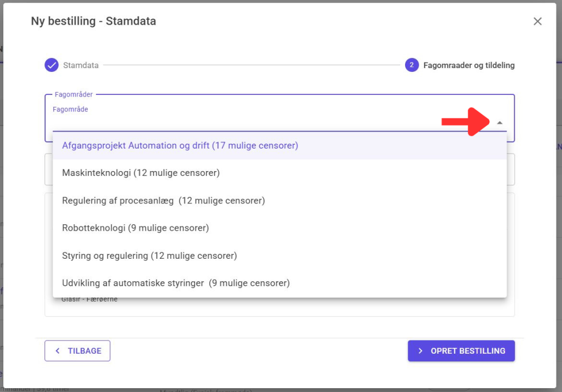
Task: Choose Udvikling af automatiske styringer
Action: click(x=176, y=283)
